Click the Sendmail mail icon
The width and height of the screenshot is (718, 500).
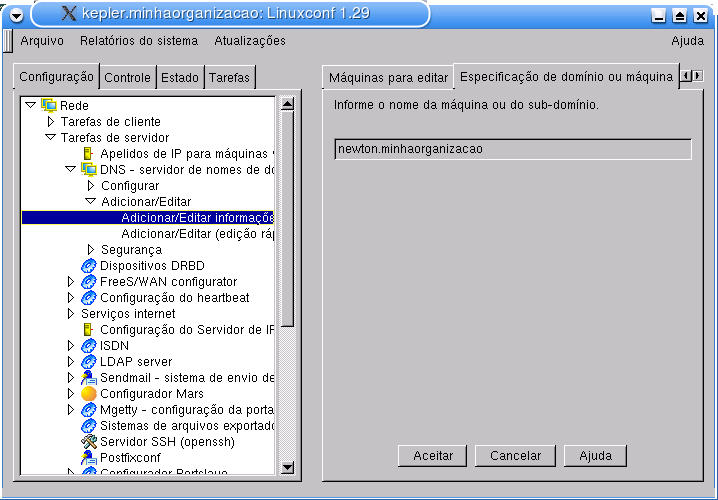tap(88, 378)
